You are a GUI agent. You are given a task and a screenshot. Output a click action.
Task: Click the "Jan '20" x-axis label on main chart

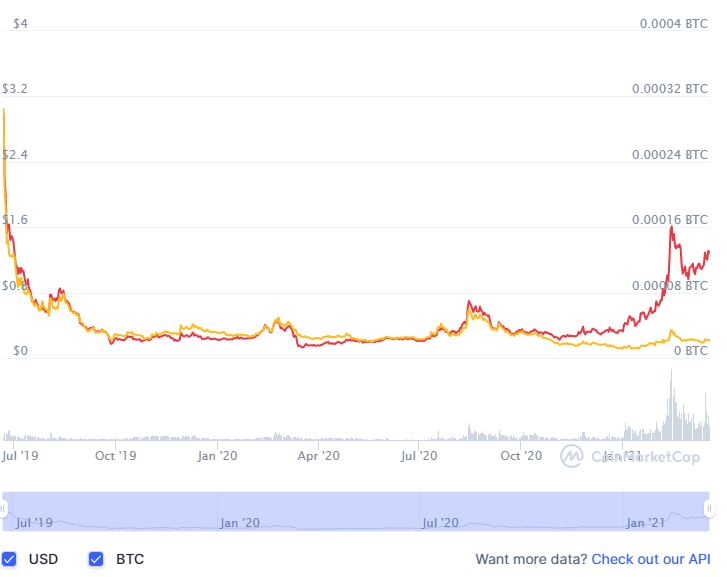tap(217, 456)
